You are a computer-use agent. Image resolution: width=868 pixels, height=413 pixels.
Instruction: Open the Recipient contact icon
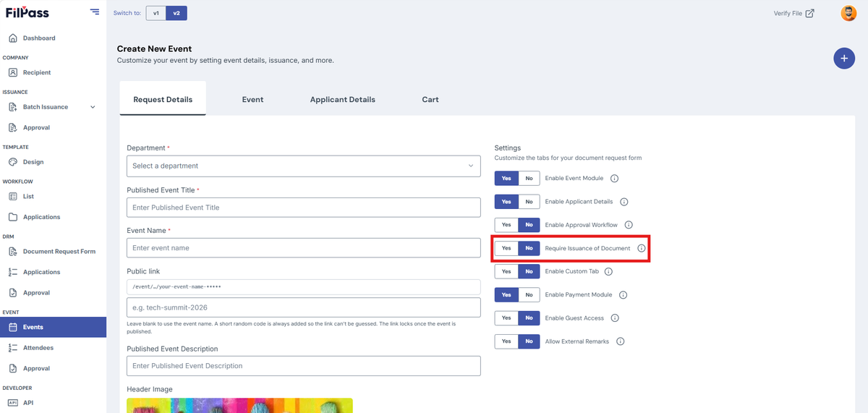(13, 72)
